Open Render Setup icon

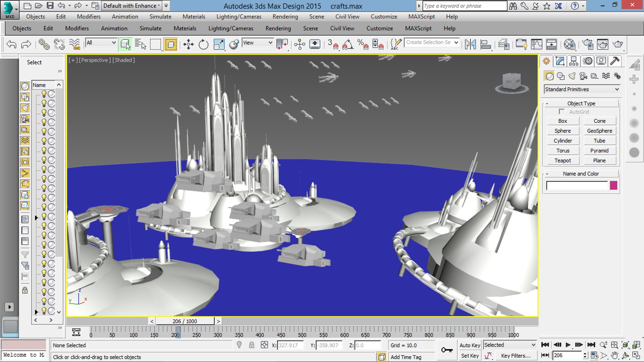tap(587, 44)
